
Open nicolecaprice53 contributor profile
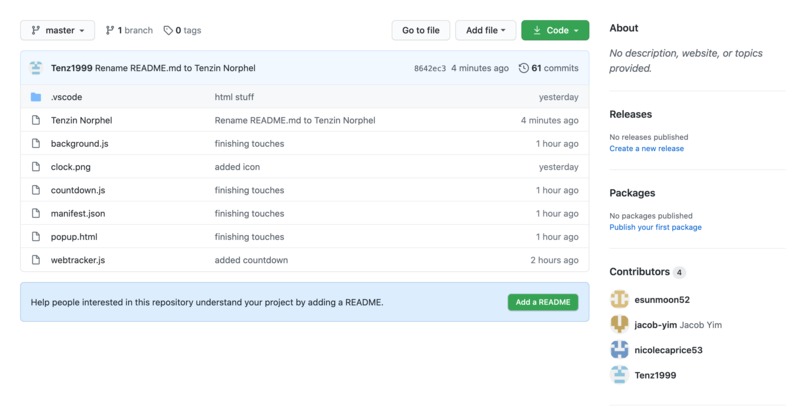tap(668, 350)
